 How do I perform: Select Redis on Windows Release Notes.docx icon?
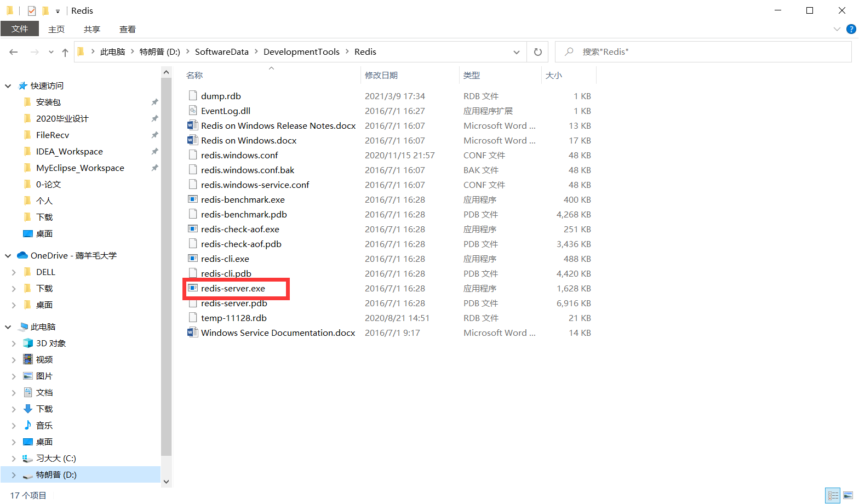click(192, 125)
